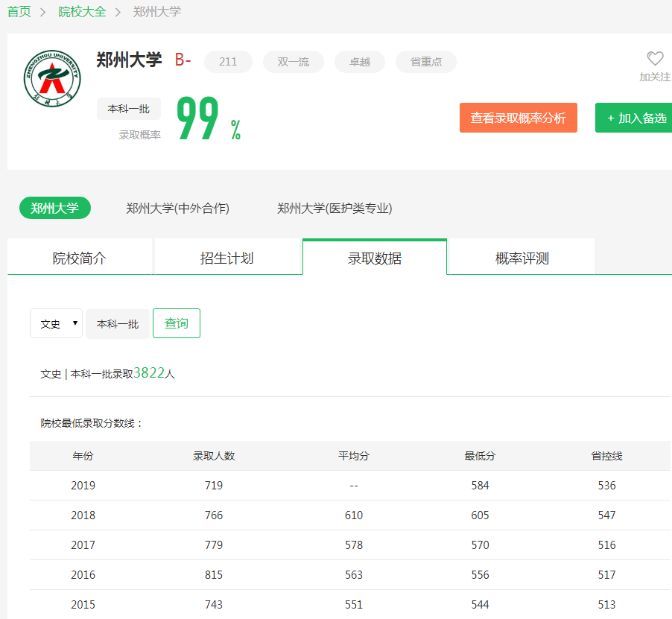
Task: Click admission count 766 in the 2018 row
Action: [x=214, y=515]
